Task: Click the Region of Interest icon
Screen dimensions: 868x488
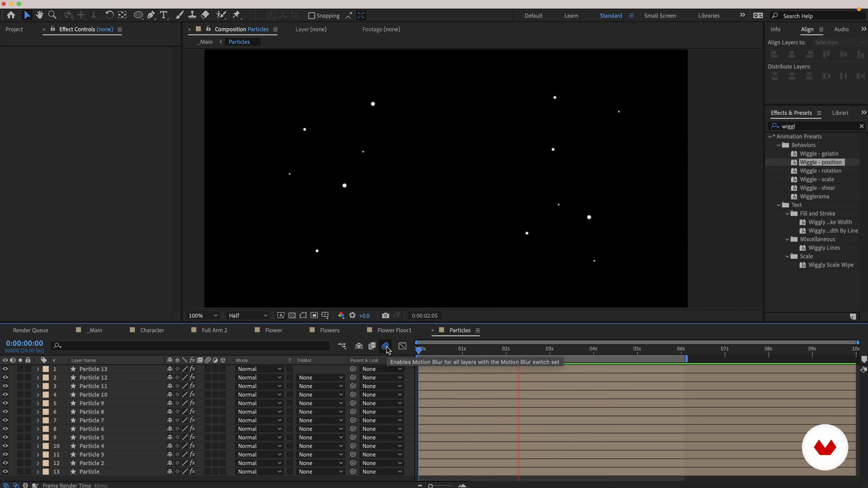Action: click(x=314, y=316)
